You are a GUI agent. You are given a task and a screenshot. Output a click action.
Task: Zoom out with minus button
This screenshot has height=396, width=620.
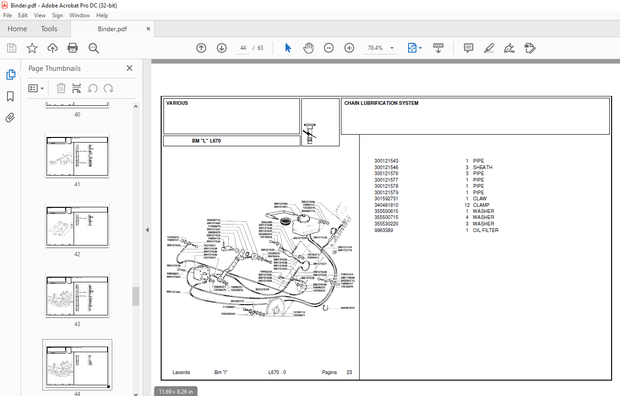[x=329, y=48]
